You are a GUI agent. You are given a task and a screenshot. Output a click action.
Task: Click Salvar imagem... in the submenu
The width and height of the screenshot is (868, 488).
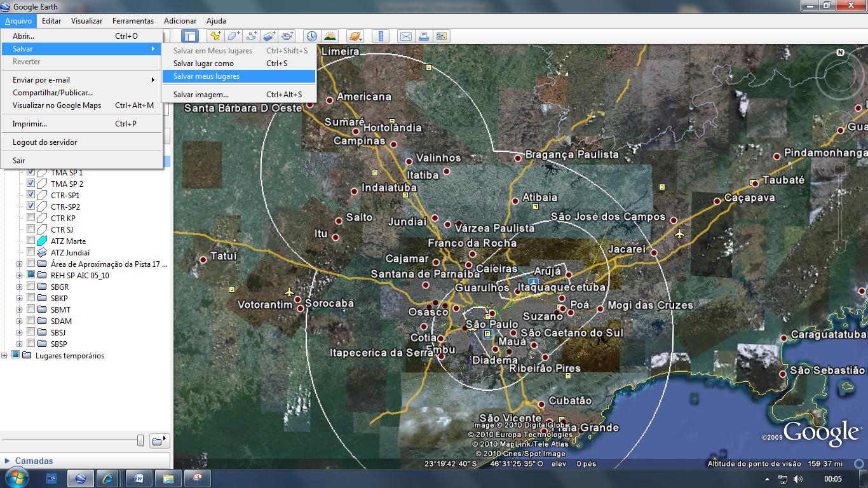(201, 95)
